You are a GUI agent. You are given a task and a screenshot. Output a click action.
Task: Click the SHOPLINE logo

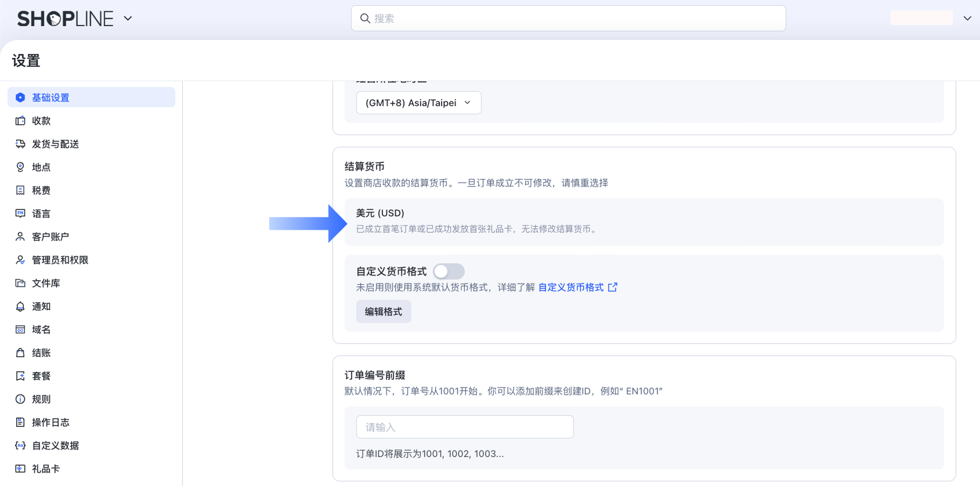point(66,19)
